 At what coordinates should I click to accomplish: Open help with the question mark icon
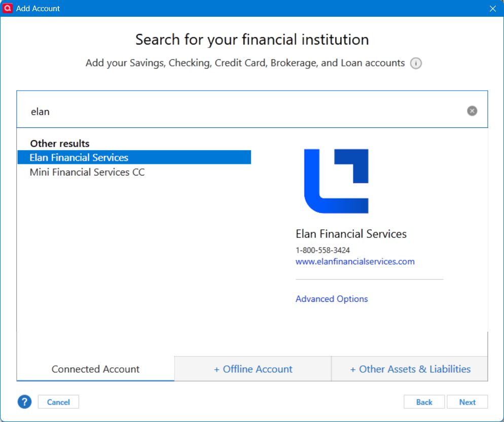tap(24, 402)
